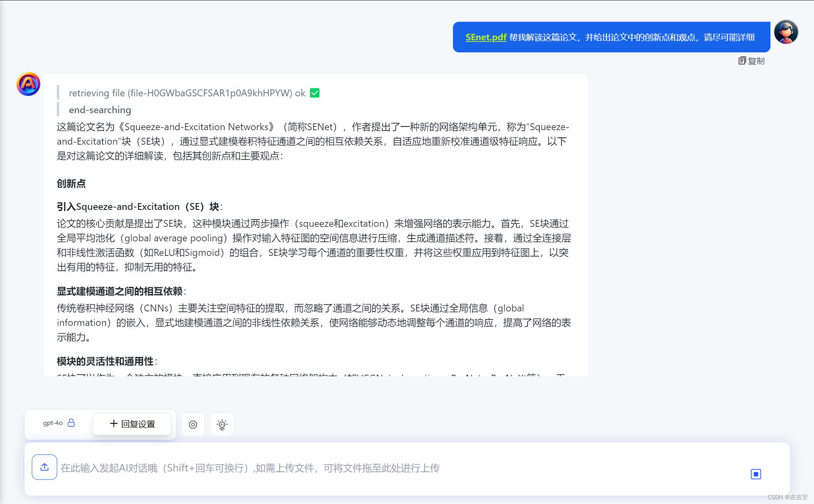
Task: Click the blue stop generation icon
Action: [756, 474]
